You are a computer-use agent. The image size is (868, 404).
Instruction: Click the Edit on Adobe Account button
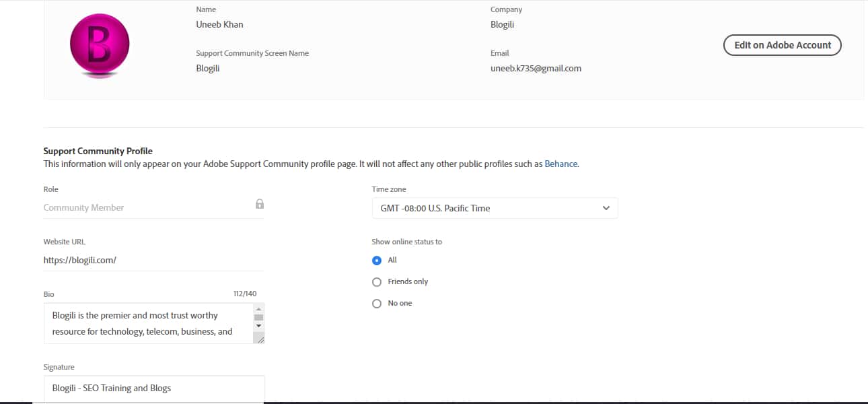(x=782, y=45)
